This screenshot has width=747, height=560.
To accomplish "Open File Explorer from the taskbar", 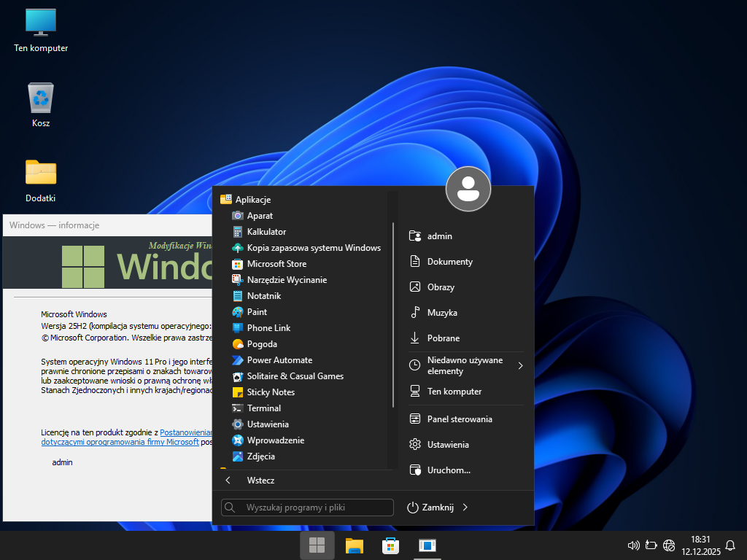I will (355, 545).
